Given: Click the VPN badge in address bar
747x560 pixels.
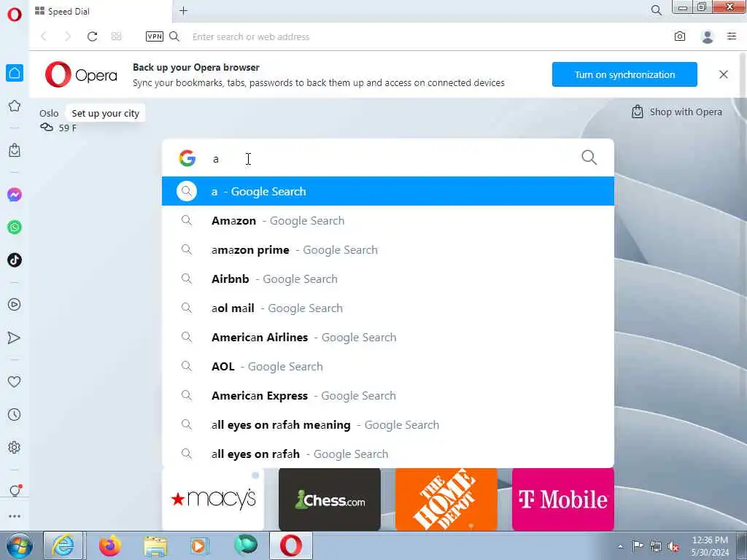Looking at the screenshot, I should tap(155, 36).
